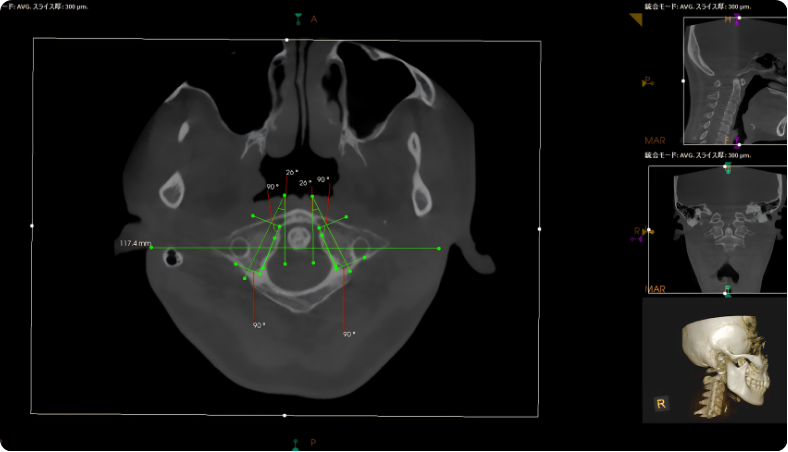Viewport: 788px width, 452px height.
Task: Click the green handle below the coronal view
Action: (x=728, y=291)
